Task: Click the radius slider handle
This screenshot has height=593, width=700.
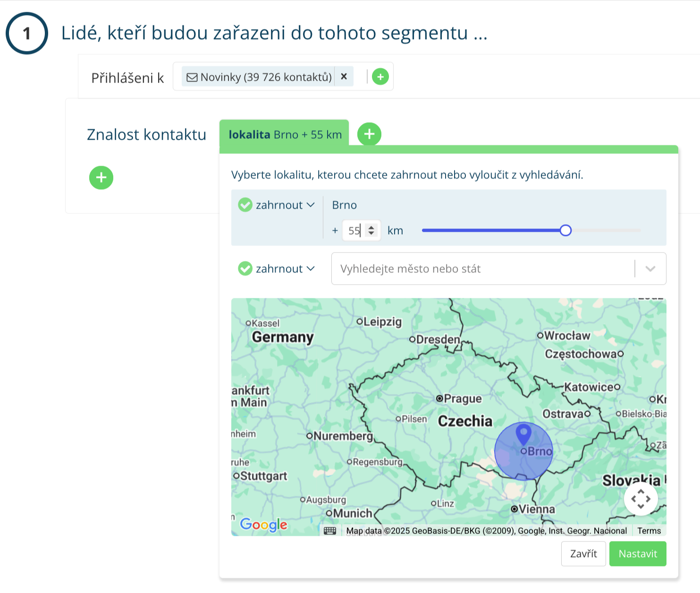Action: (565, 230)
